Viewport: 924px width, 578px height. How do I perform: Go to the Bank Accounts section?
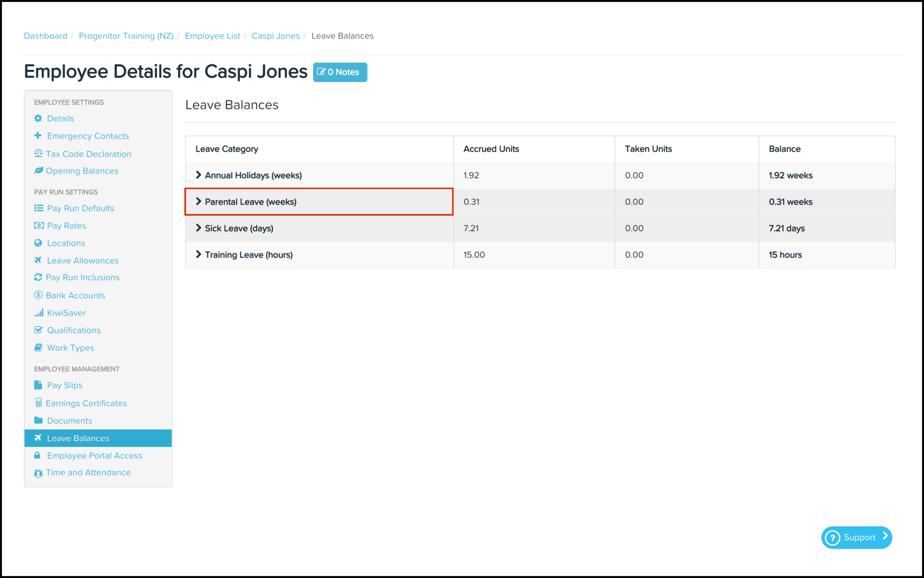[75, 295]
